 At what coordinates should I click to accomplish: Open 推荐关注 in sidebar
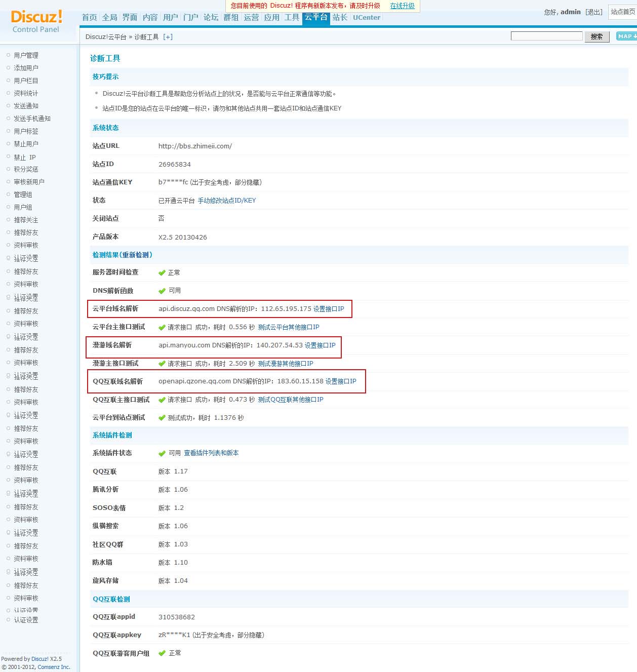[x=26, y=220]
